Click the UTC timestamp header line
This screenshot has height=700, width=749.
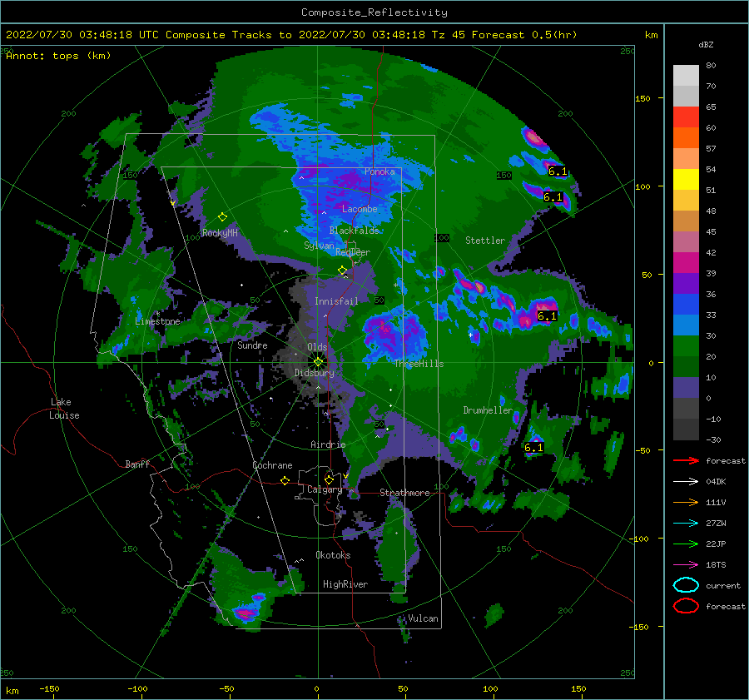(291, 35)
